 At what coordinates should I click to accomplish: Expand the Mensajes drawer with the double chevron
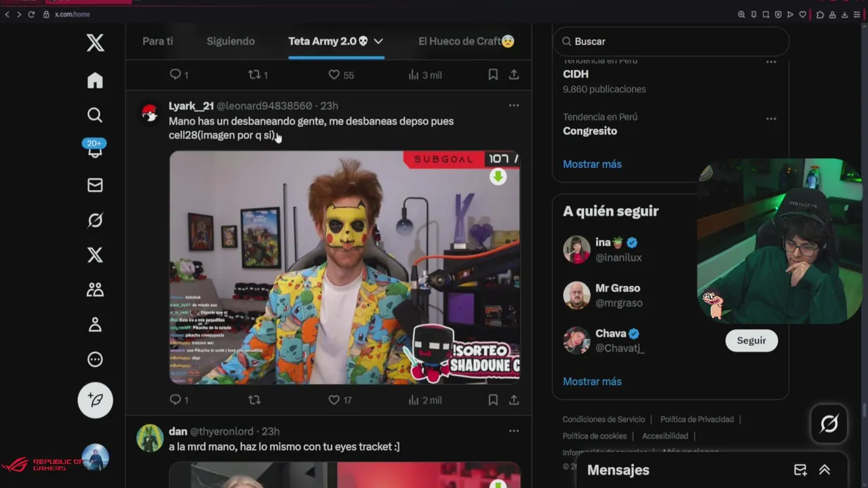tap(825, 470)
